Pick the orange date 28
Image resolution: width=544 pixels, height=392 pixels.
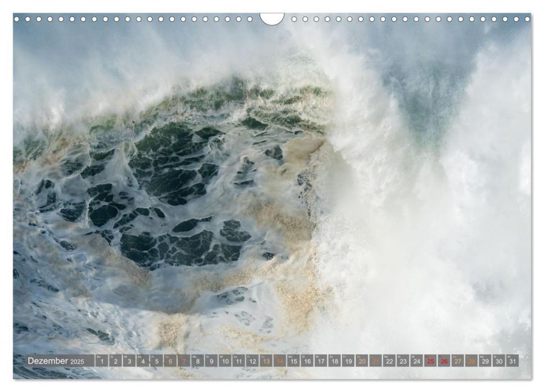point(471,361)
